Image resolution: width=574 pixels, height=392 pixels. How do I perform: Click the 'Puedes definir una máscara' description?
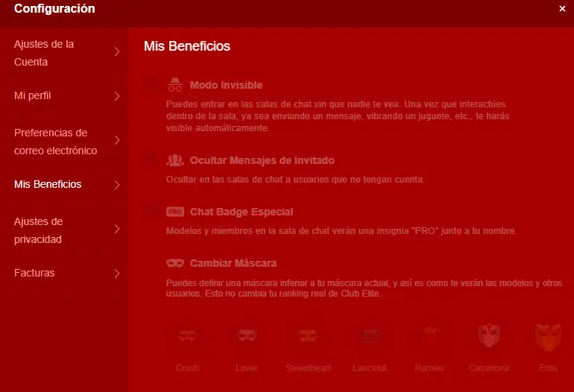(x=364, y=288)
